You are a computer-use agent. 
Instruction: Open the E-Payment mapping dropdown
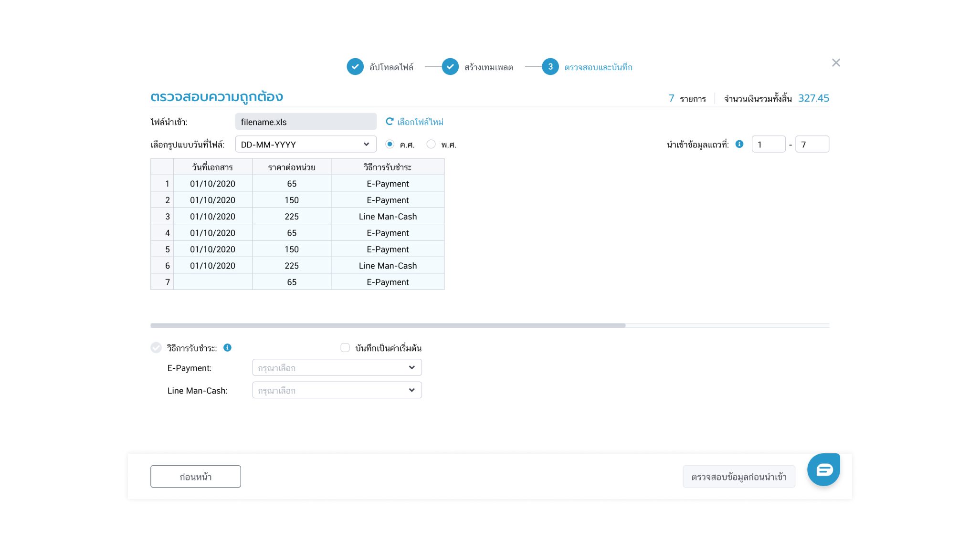[337, 368]
